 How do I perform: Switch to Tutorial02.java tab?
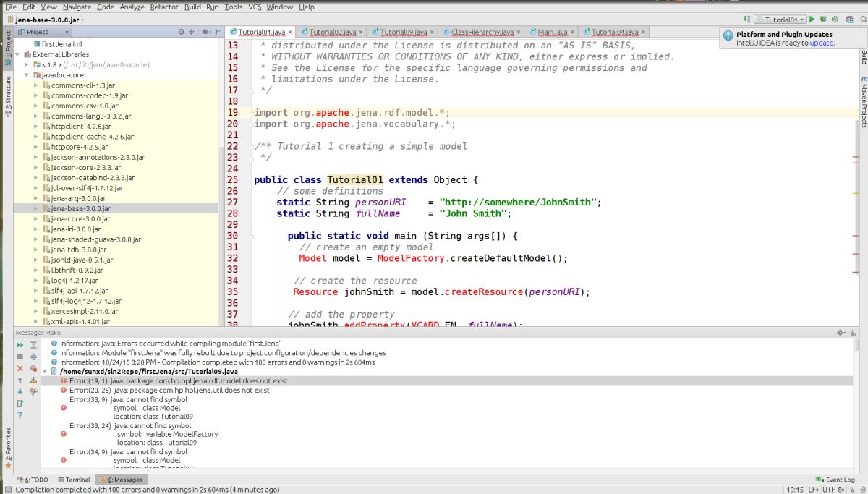[332, 32]
